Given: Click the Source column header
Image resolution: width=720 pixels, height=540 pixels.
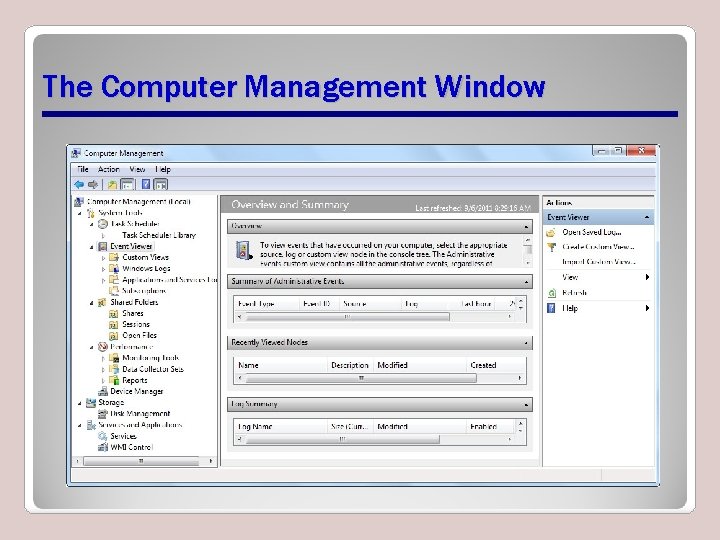Looking at the screenshot, I should click(x=370, y=304).
